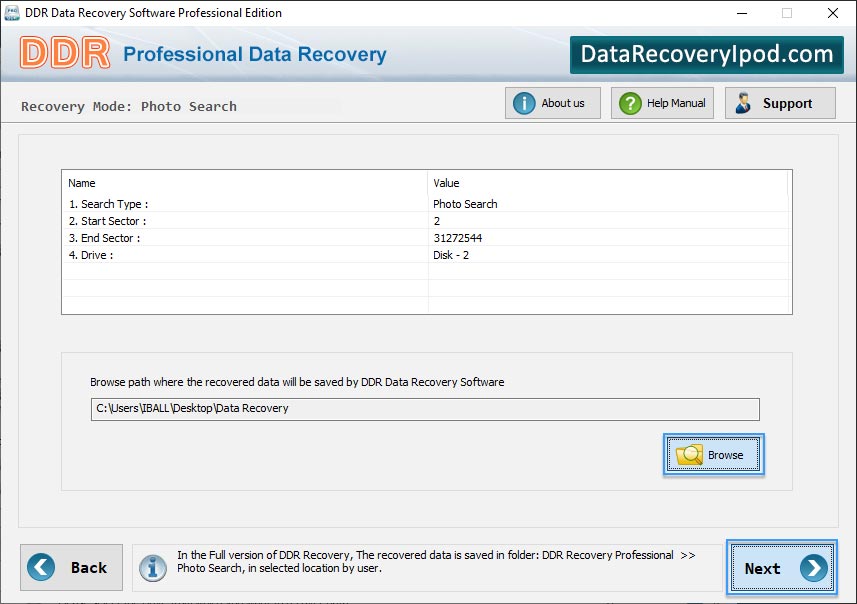Screen dimensions: 857x604
Task: Click the info icon beside the full version note
Action: tap(152, 568)
